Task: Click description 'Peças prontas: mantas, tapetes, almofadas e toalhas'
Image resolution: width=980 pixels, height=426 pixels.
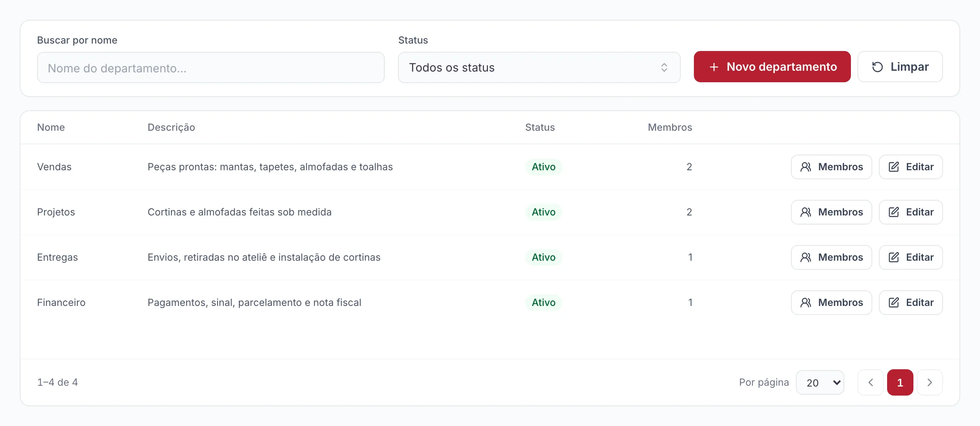Action: click(270, 167)
